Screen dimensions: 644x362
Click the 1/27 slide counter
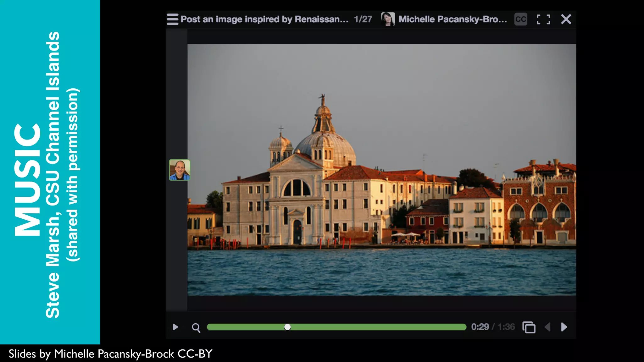[x=363, y=19]
